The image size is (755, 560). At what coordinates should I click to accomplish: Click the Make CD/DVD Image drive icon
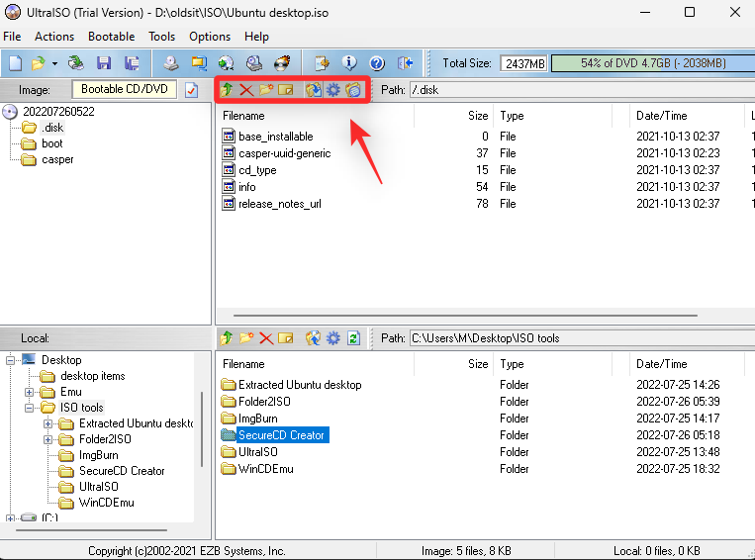[x=170, y=63]
